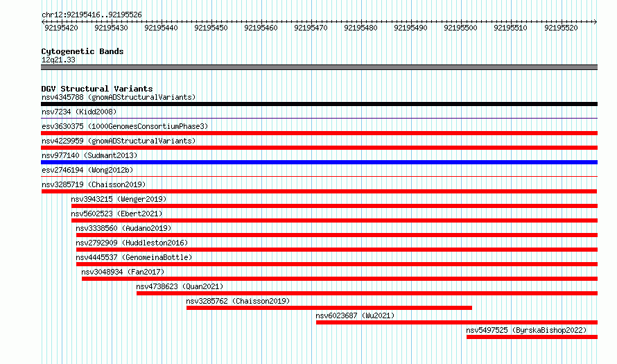The height and width of the screenshot is (364, 617).
Task: Click the red bar under nsv3048934 Fan2017
Action: (x=340, y=279)
